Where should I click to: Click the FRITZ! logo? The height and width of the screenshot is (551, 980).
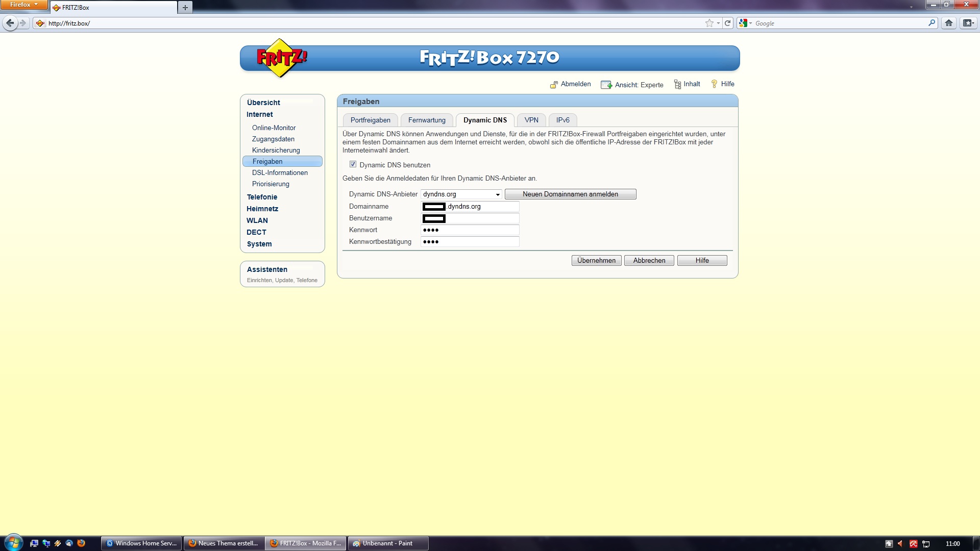coord(281,58)
